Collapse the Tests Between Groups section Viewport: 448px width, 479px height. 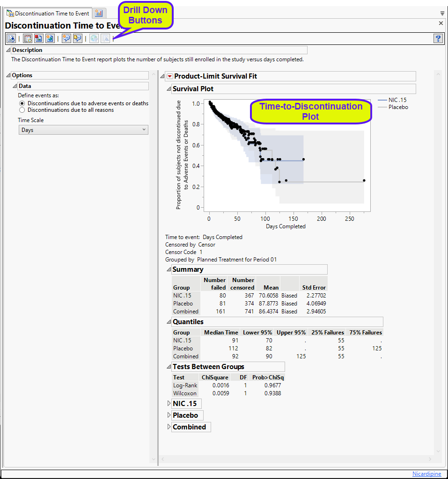pos(169,367)
